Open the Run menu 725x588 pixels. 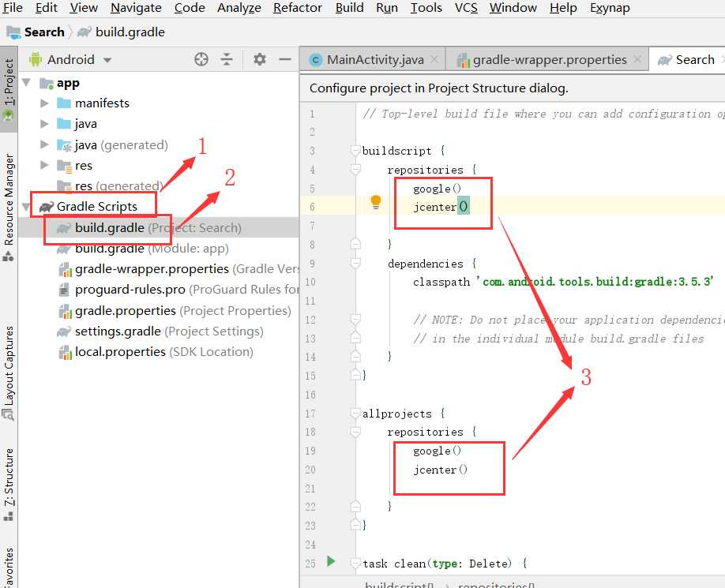(387, 8)
